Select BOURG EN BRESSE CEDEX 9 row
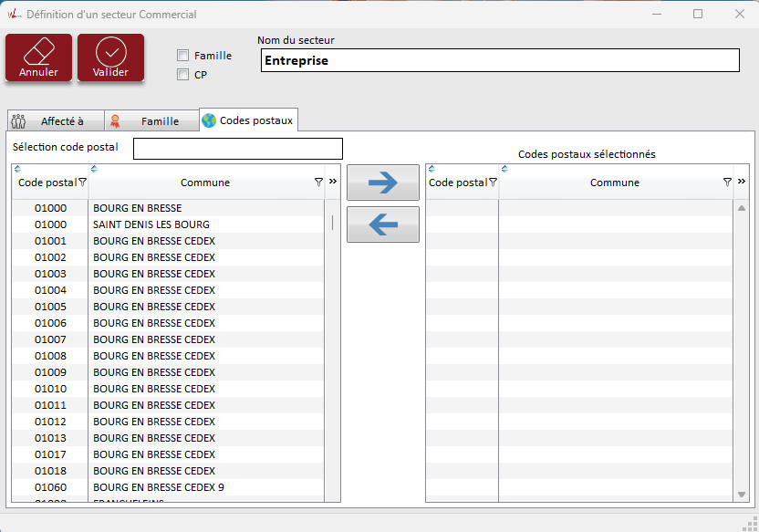Image resolution: width=759 pixels, height=532 pixels. pos(159,487)
